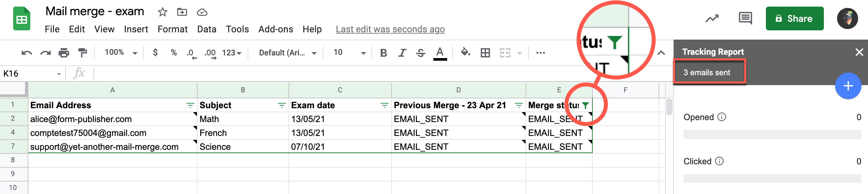Open the Data menu
This screenshot has width=868, height=194.
tap(206, 29)
